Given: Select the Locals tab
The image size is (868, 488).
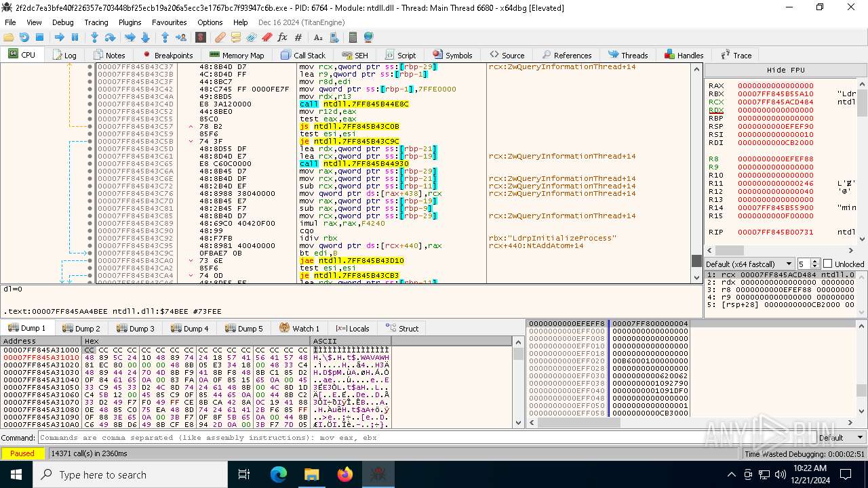Looking at the screenshot, I should [353, 328].
